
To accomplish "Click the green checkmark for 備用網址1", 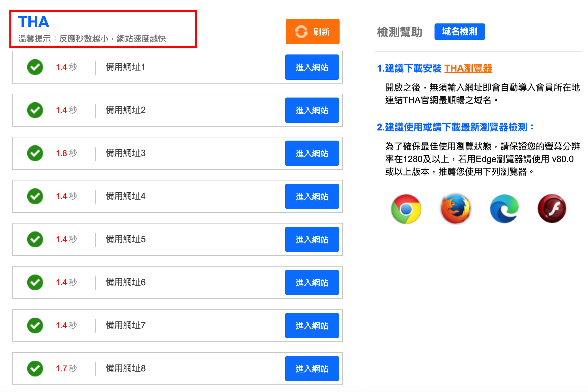I will coord(35,67).
